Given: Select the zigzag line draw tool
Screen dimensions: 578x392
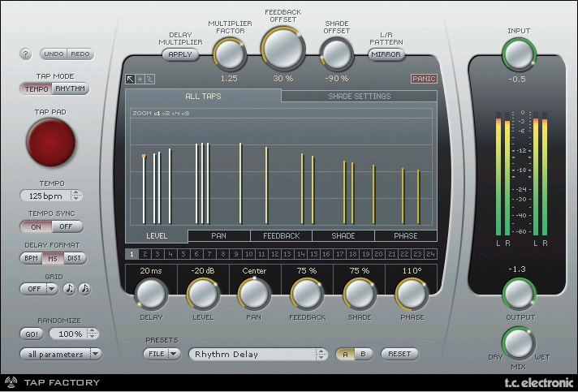Looking at the screenshot, I should click(149, 79).
